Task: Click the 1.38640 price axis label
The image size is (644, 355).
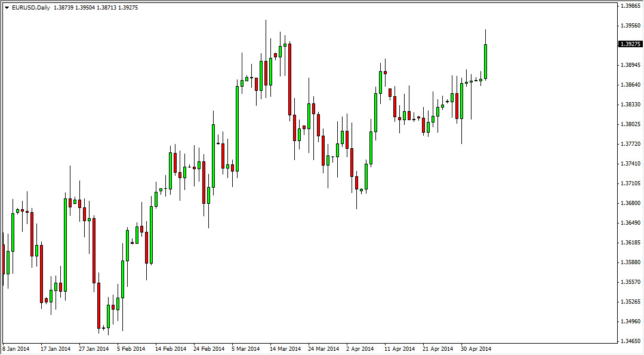Action: tap(631, 85)
